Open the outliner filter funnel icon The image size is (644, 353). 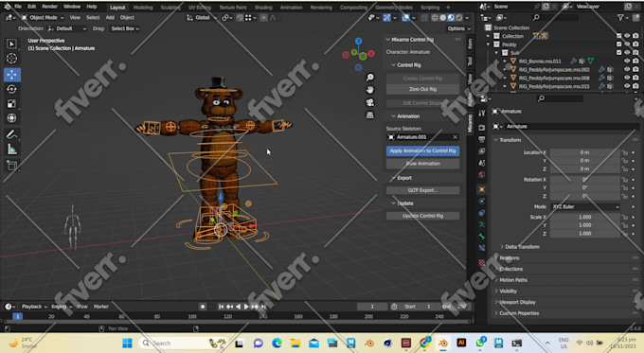[x=620, y=17]
